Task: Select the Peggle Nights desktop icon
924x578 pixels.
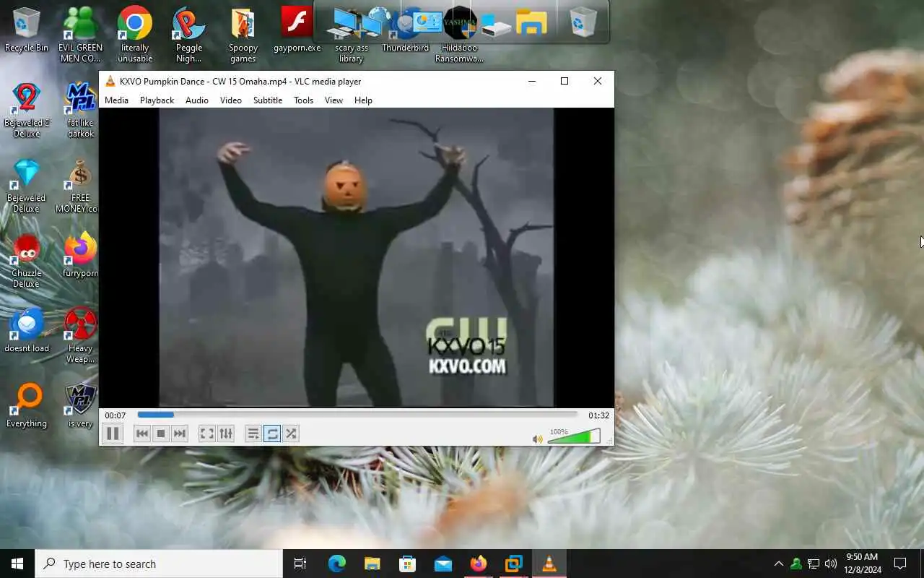Action: [188, 34]
